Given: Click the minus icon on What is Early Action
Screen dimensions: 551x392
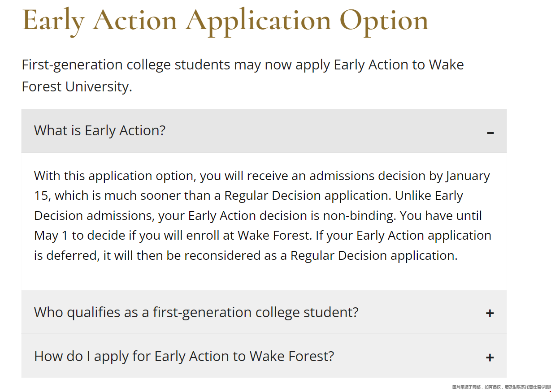Looking at the screenshot, I should coord(490,133).
